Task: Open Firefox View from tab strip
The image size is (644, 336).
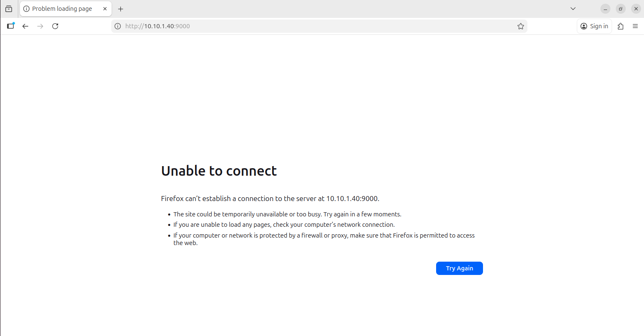Action: coord(9,9)
